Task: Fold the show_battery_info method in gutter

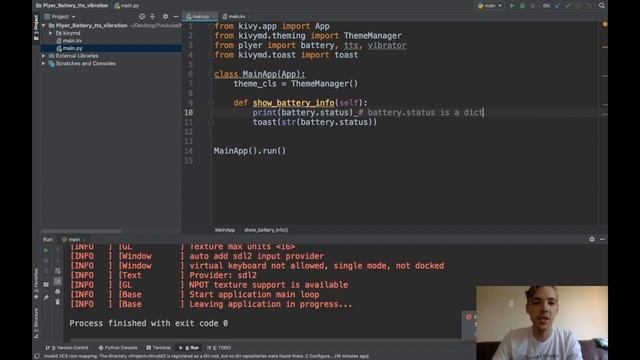Action: [211, 103]
